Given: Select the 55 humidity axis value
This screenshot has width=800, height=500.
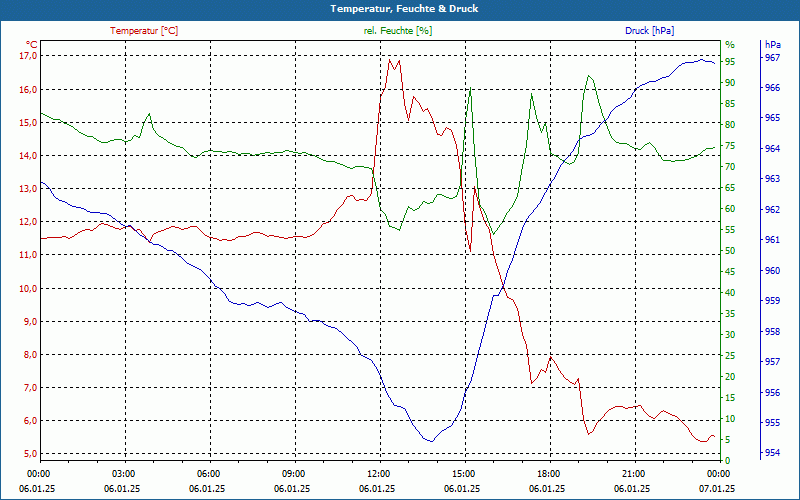Looking at the screenshot, I should pos(730,230).
